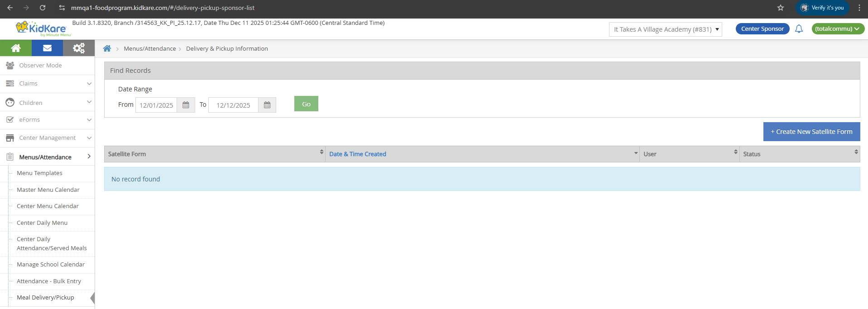
Task: Click the browser address bar URL
Action: [163, 8]
